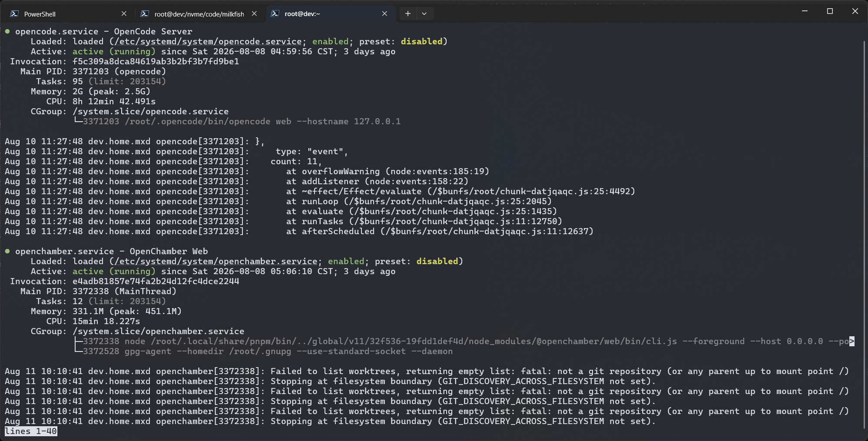Viewport: 868px width, 441px height.
Task: Click the root@dev:~ tab terminal icon
Action: point(275,13)
